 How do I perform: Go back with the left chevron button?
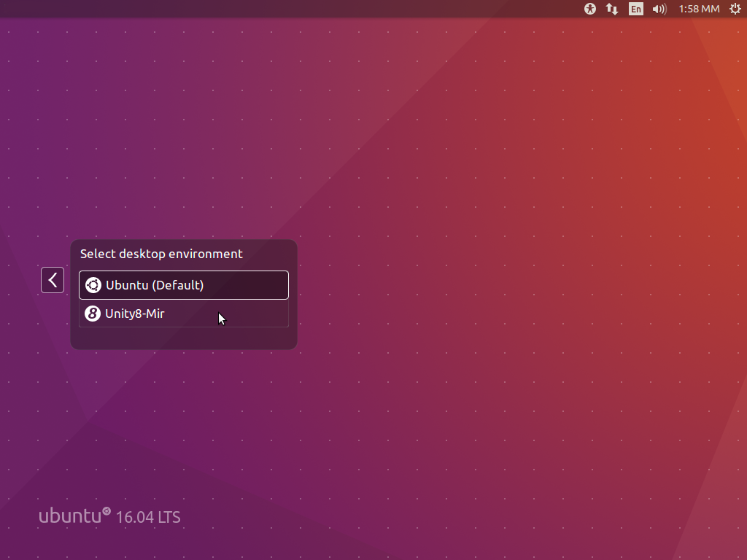(x=53, y=280)
